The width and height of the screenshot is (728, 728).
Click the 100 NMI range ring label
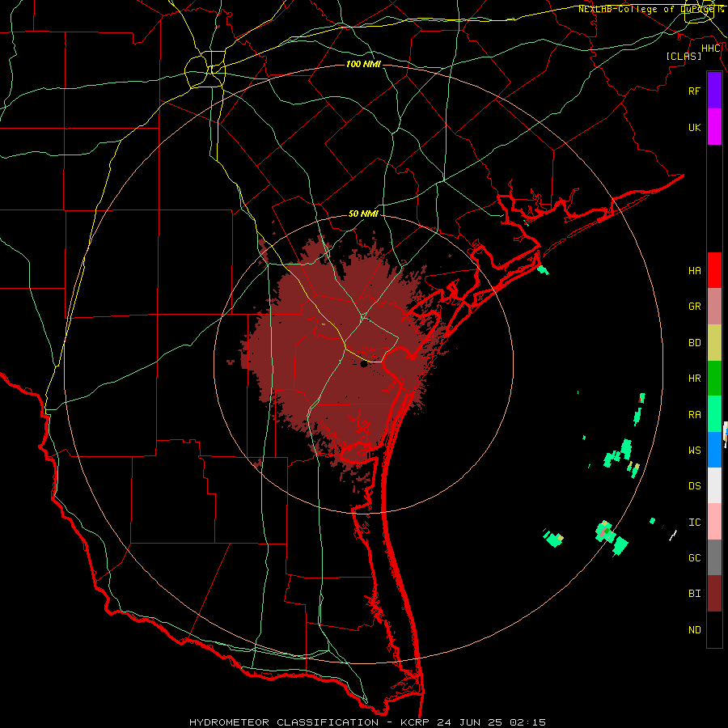363,64
